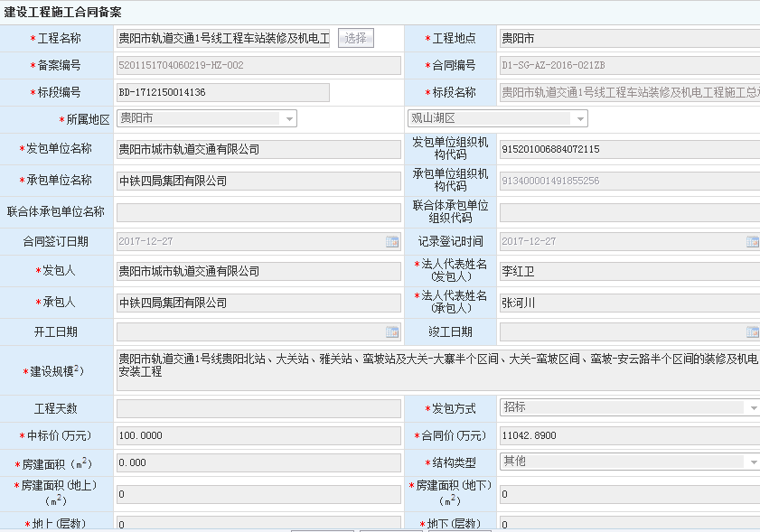This screenshot has height=532, width=760.
Task: Open calendar picker for 开工日期
Action: (392, 332)
